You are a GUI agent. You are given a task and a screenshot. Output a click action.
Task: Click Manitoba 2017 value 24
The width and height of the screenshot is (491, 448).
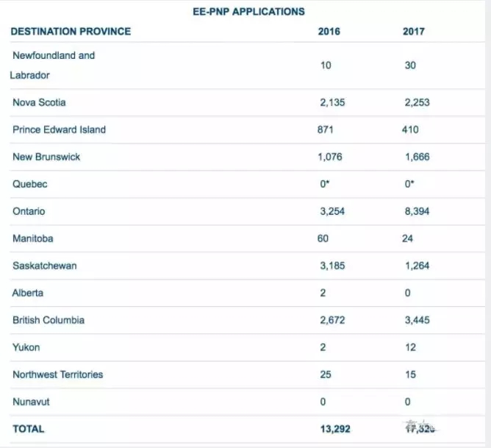tap(407, 239)
